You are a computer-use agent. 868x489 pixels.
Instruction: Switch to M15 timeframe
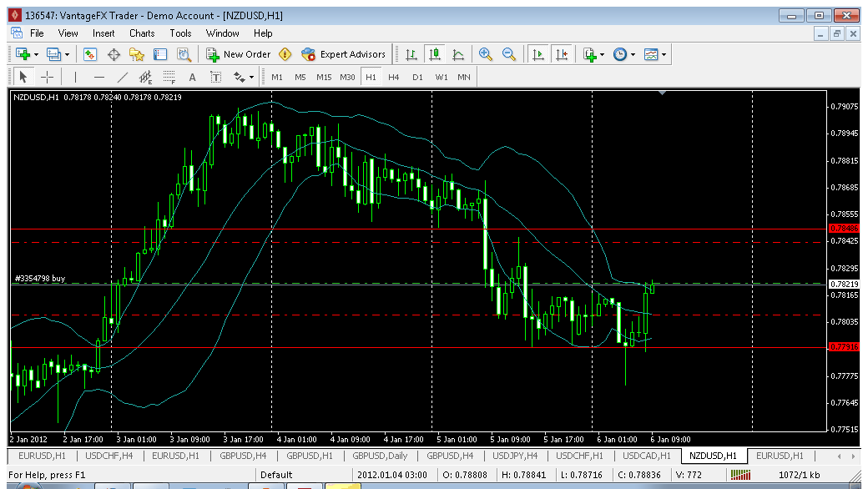324,77
